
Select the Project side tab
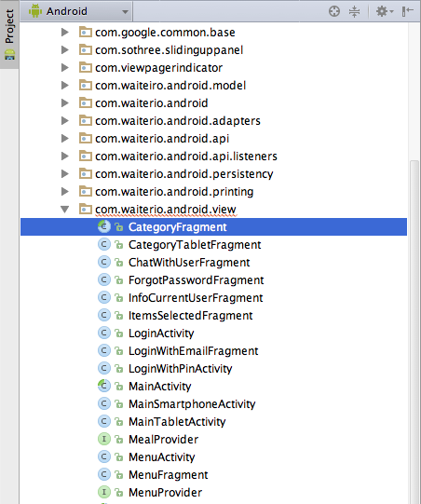point(9,34)
